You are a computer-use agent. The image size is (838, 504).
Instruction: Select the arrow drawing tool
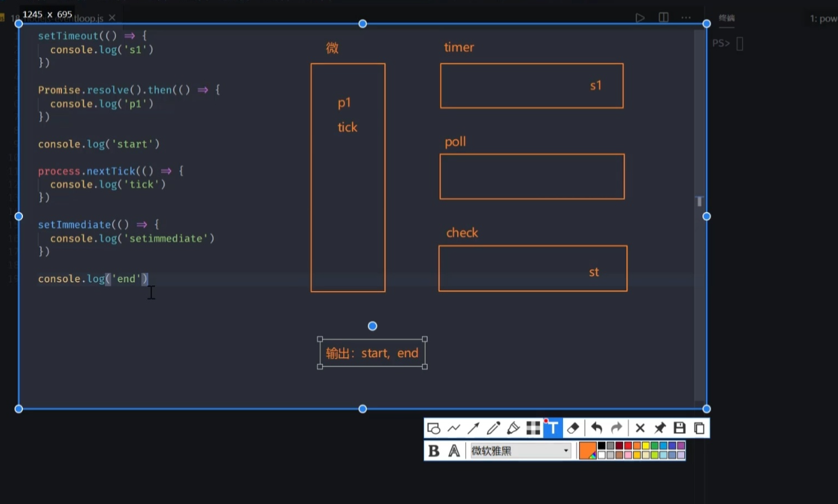tap(473, 429)
